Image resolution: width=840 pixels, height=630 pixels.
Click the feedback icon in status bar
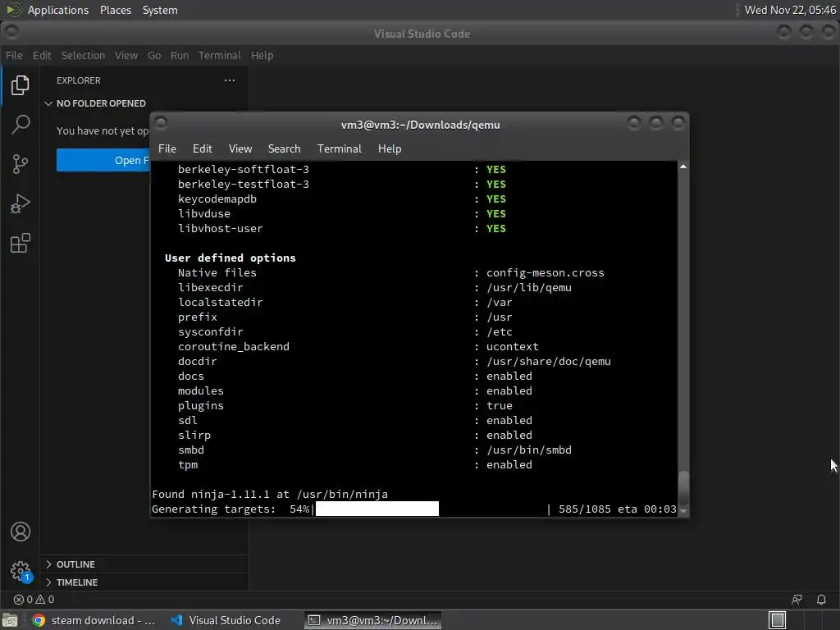click(797, 600)
